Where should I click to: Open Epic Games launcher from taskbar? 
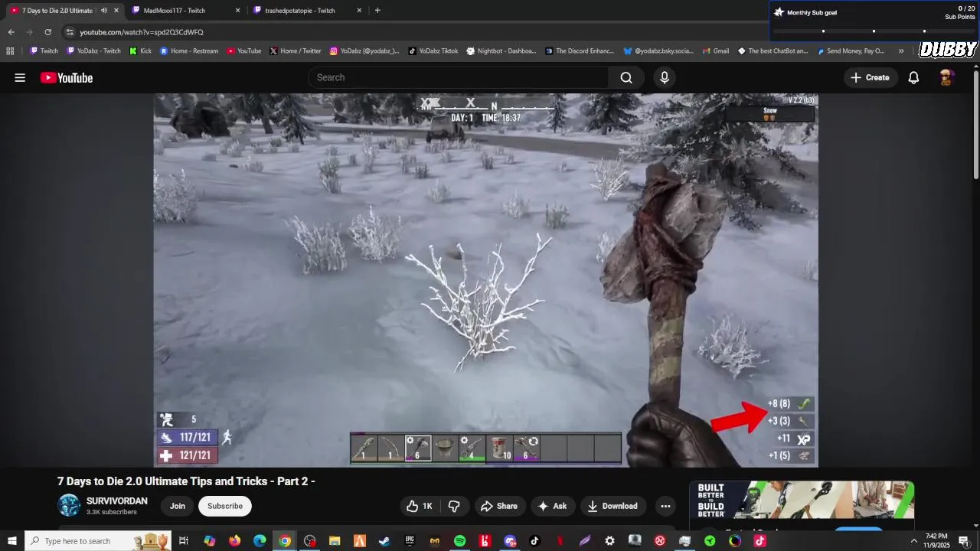pos(410,541)
